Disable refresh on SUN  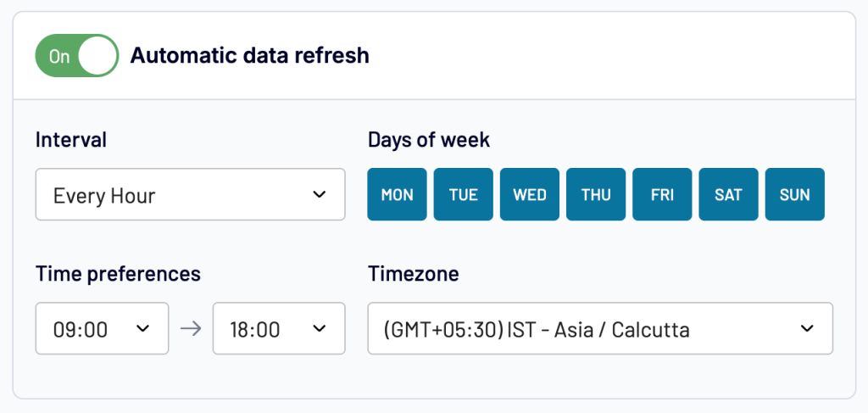coord(794,195)
